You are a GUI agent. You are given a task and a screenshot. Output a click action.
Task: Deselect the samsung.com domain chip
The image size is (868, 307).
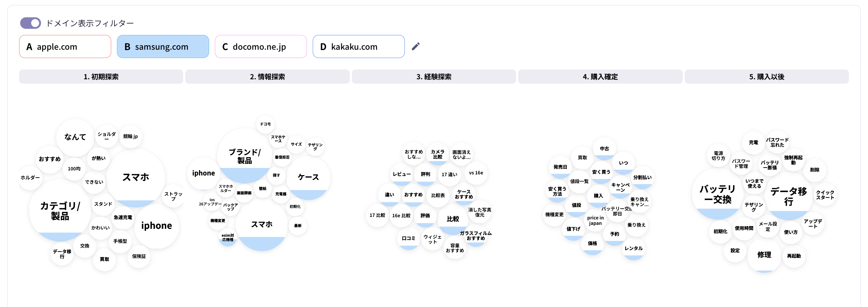pos(163,46)
